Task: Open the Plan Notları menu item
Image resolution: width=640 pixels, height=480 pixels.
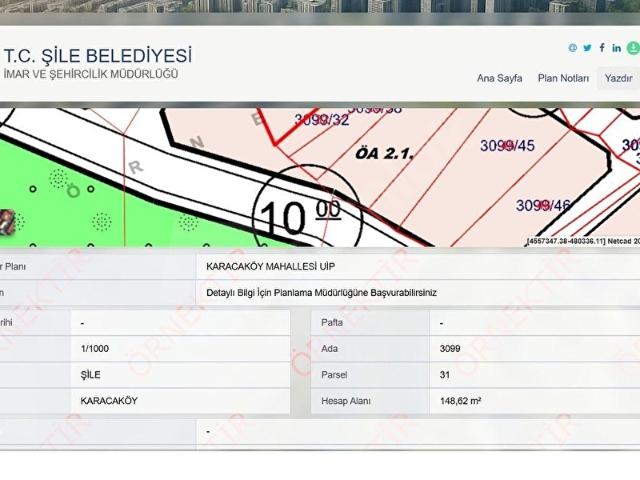Action: pyautogui.click(x=563, y=78)
